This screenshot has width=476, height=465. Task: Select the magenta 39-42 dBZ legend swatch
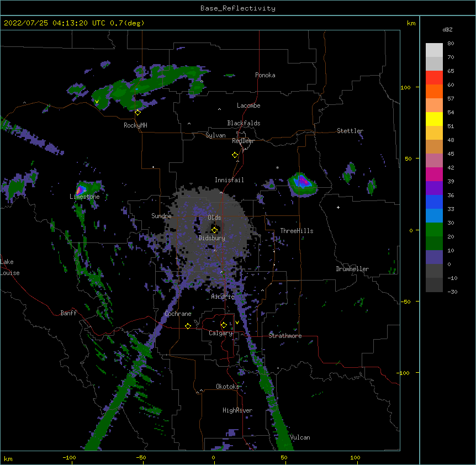(x=434, y=175)
